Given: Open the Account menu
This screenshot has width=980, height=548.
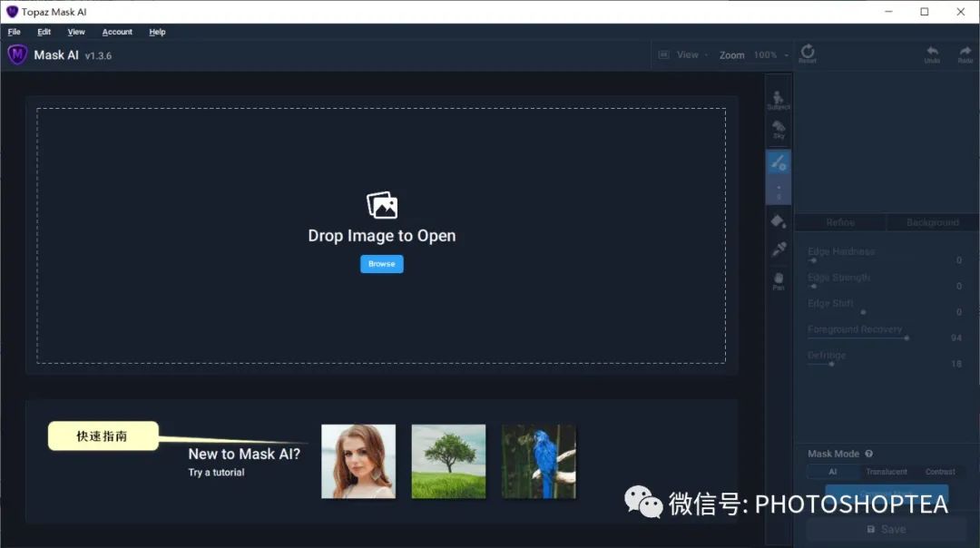Looking at the screenshot, I should [117, 32].
